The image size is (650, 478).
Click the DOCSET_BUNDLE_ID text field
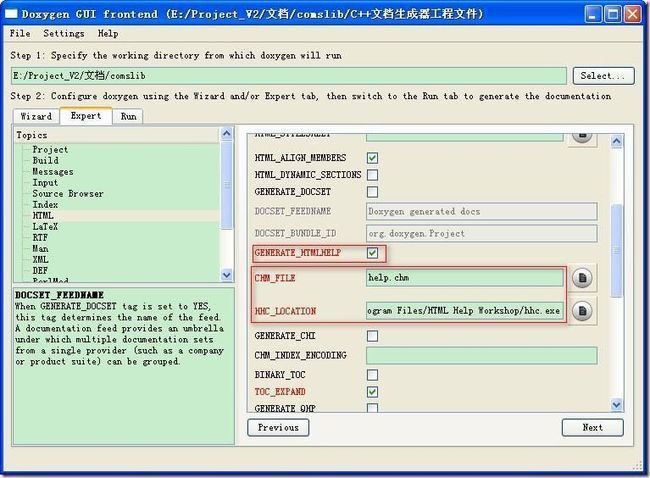(482, 233)
